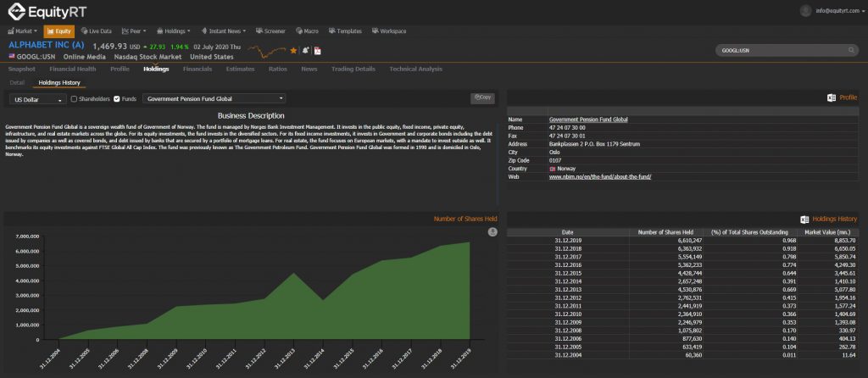Open the user account avatar
Image resolution: width=868 pixels, height=378 pixels.
(x=805, y=10)
